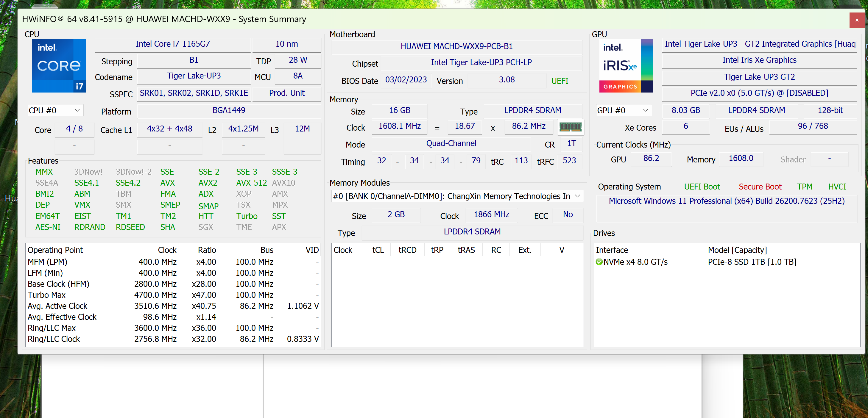868x418 pixels.
Task: Click the memory module chip icon
Action: click(x=570, y=127)
